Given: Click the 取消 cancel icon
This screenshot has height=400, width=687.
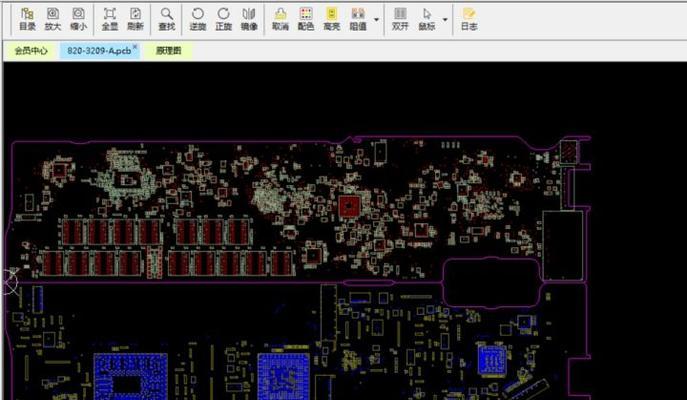Looking at the screenshot, I should (x=280, y=19).
